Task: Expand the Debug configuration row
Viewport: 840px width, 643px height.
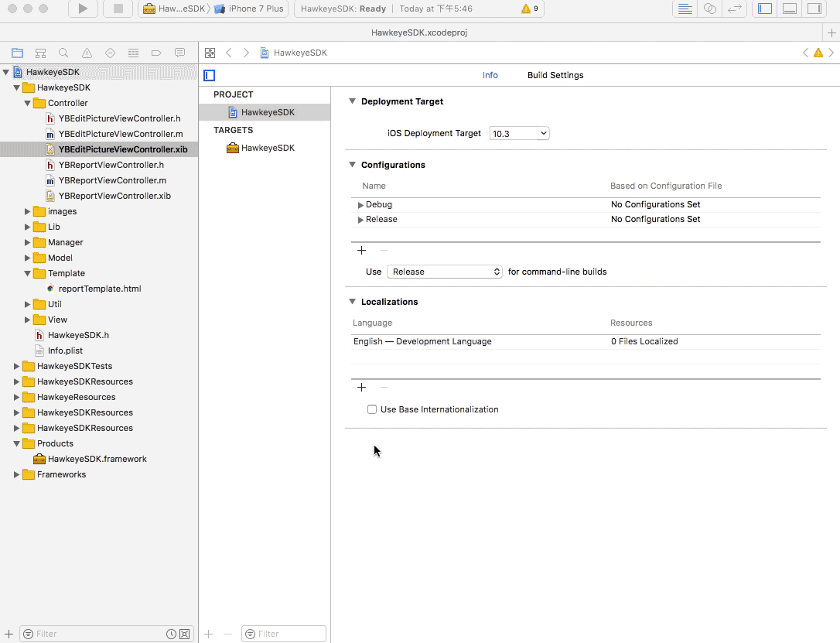Action: 360,205
